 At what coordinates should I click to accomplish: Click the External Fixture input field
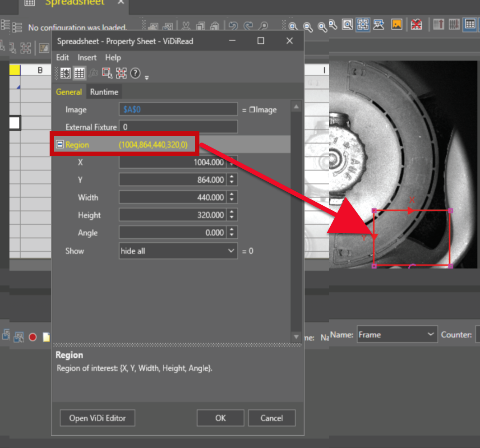click(178, 127)
